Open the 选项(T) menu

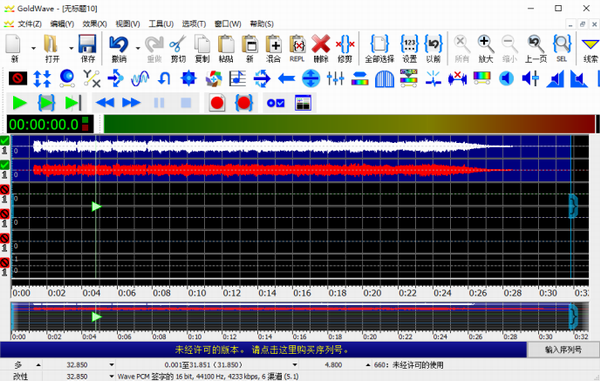[x=194, y=24]
